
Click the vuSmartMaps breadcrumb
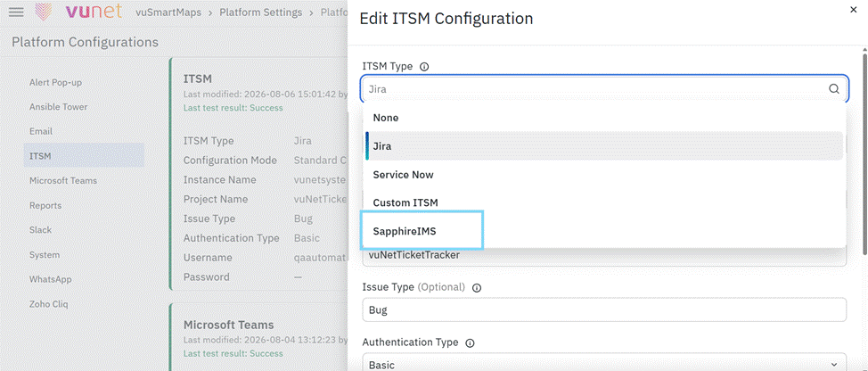(169, 12)
